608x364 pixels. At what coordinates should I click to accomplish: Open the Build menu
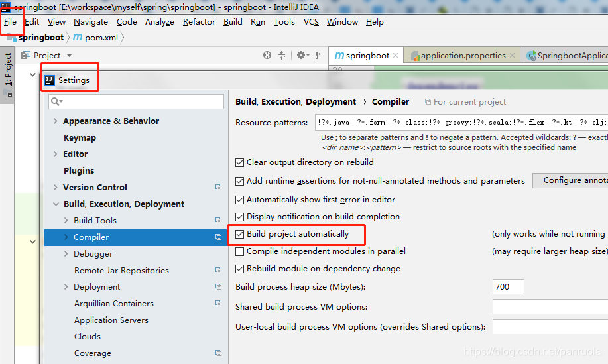click(x=233, y=22)
